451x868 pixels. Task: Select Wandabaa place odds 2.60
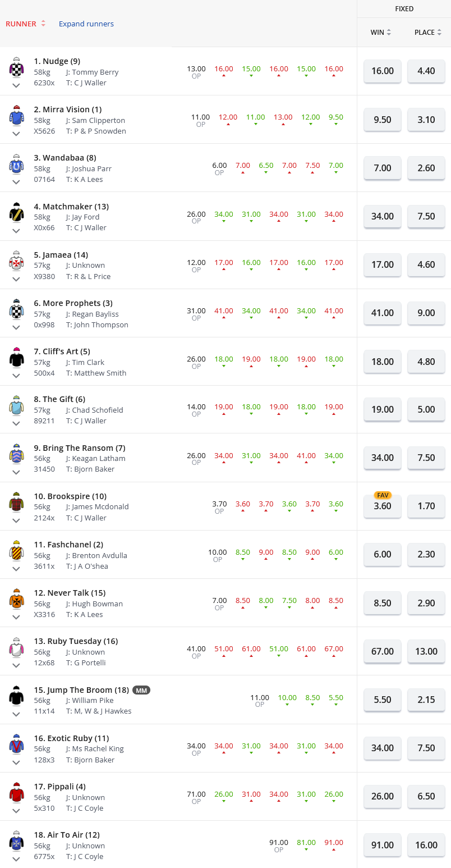pyautogui.click(x=426, y=168)
